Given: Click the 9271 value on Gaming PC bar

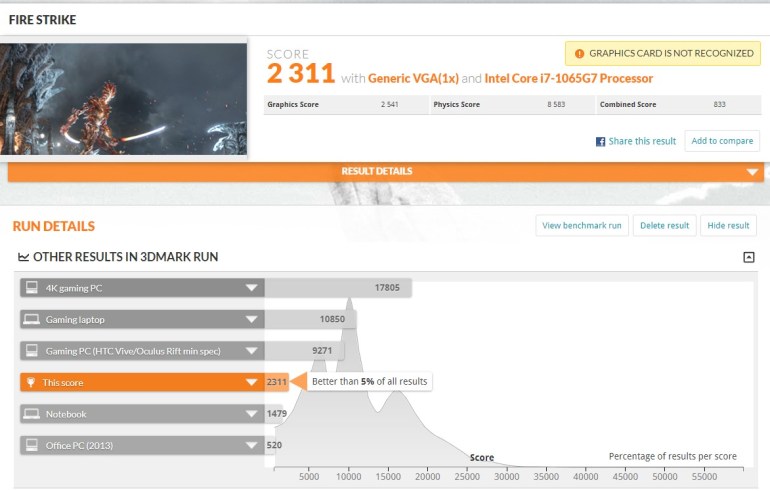Looking at the screenshot, I should click(x=322, y=351).
